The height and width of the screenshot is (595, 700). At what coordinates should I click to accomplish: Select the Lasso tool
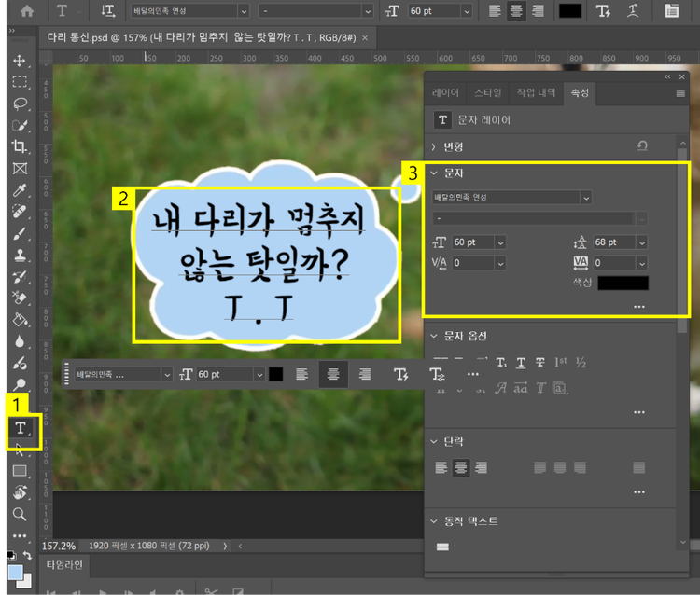[20, 104]
